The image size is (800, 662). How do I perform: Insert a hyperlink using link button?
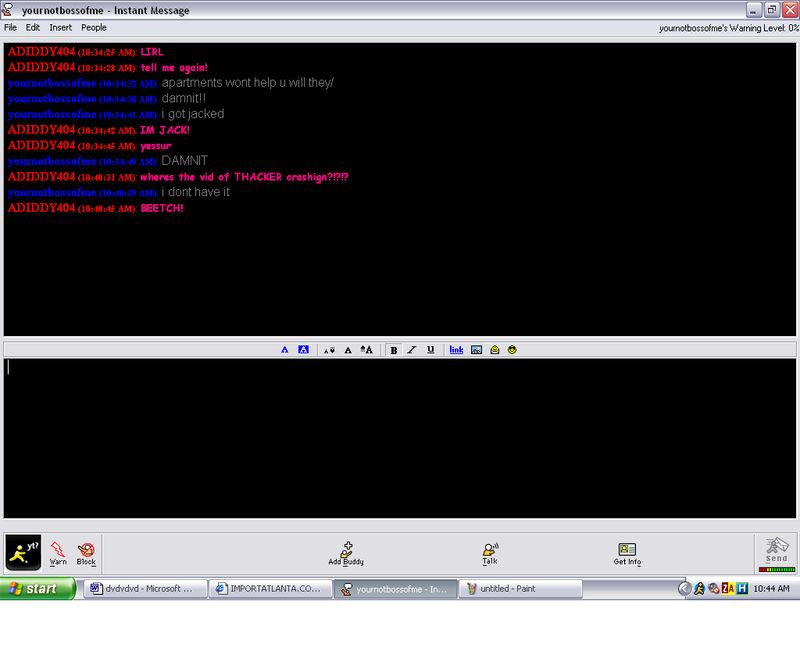(456, 350)
